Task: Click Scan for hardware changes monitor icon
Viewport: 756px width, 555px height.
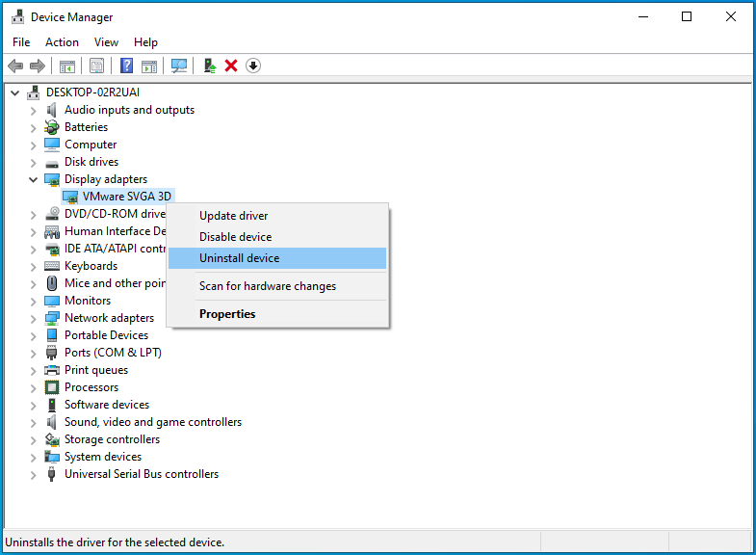Action: point(179,66)
